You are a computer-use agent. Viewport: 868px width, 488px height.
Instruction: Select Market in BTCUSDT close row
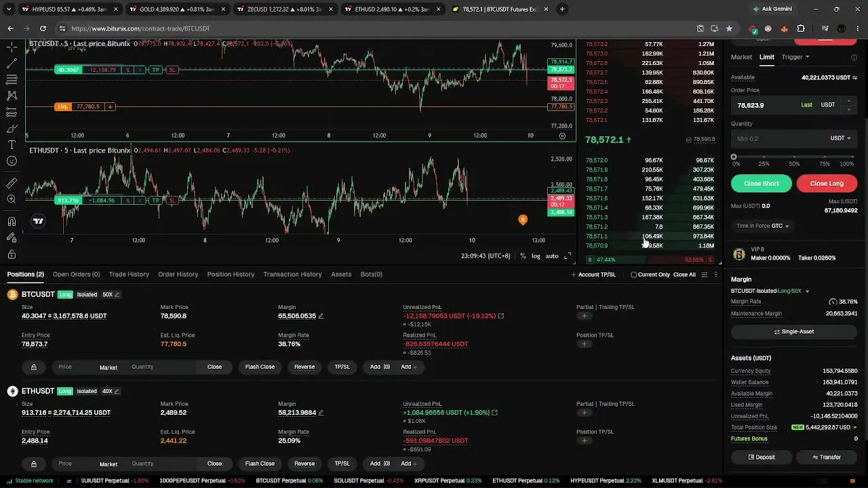[x=108, y=367]
